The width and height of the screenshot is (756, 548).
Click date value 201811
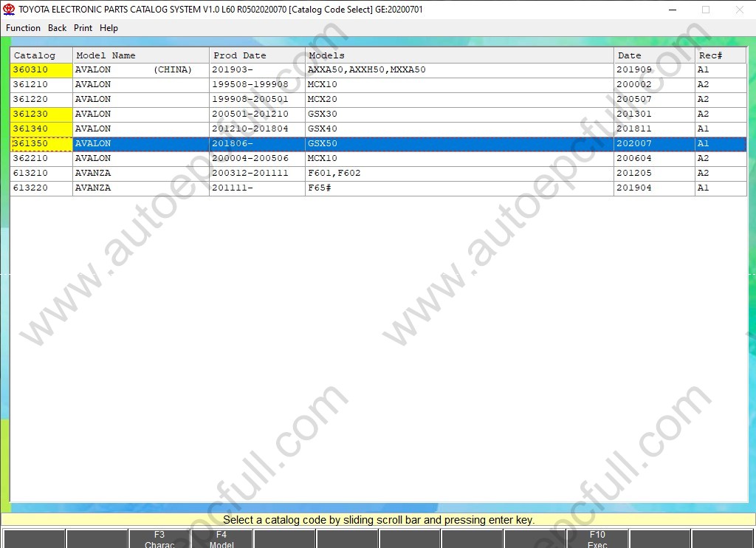654,129
